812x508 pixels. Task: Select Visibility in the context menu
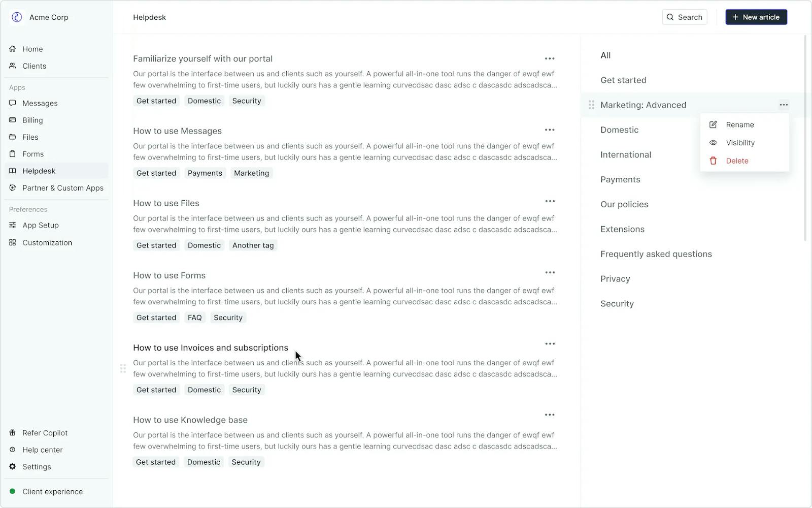(740, 143)
